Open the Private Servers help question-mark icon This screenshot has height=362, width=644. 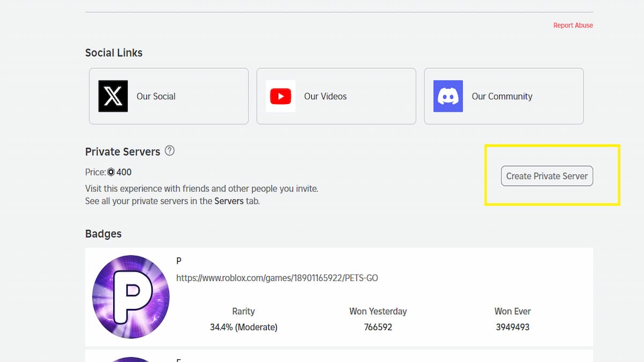coord(170,151)
